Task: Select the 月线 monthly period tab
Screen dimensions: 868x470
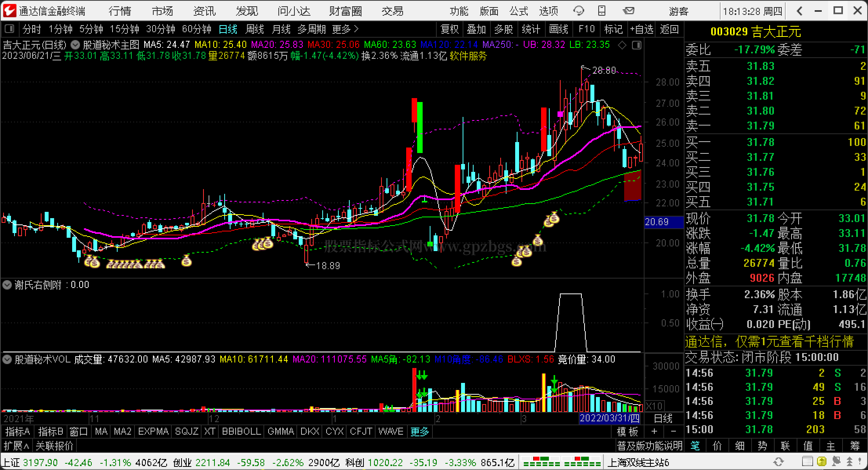Action: click(x=281, y=29)
